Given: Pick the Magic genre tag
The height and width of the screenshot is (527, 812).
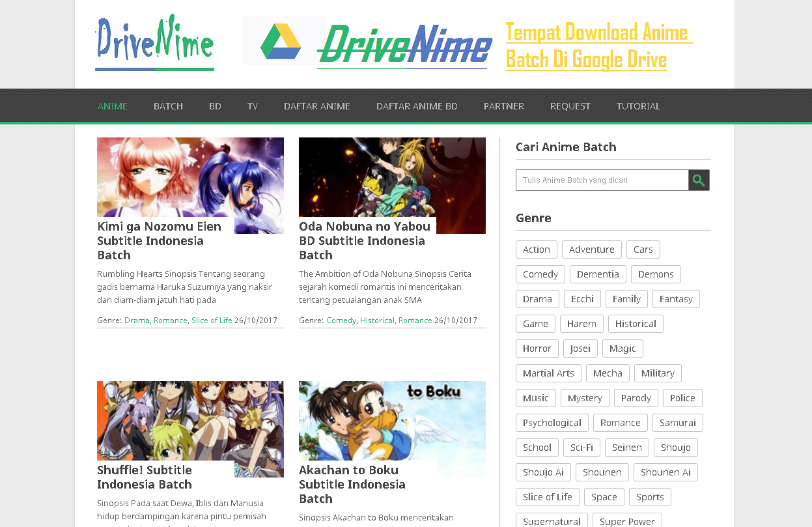Looking at the screenshot, I should pos(623,349).
